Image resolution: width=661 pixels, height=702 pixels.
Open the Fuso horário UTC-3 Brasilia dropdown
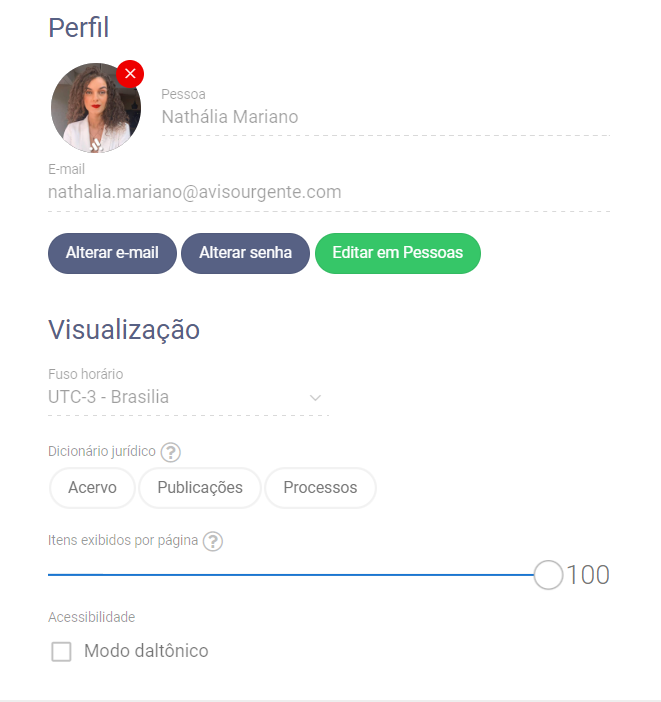188,397
